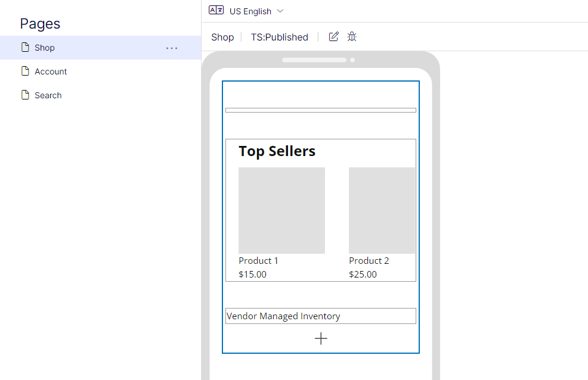Click the chevron next to US English
Viewport: 588px width, 380px height.
[281, 11]
